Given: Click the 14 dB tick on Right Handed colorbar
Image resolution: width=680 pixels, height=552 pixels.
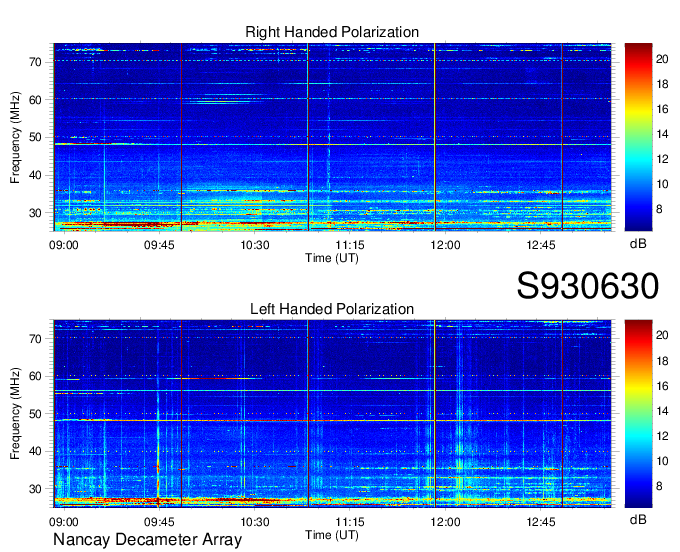Looking at the screenshot, I should click(662, 134).
